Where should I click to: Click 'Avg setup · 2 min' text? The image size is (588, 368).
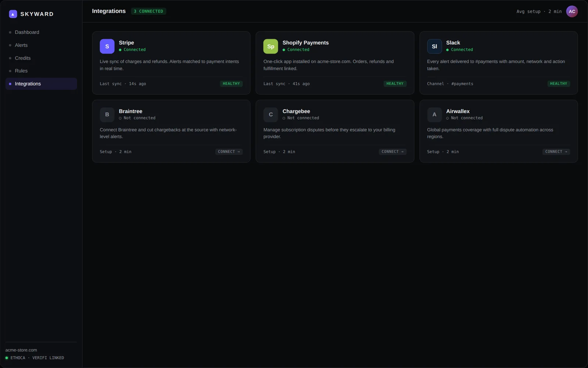(539, 11)
